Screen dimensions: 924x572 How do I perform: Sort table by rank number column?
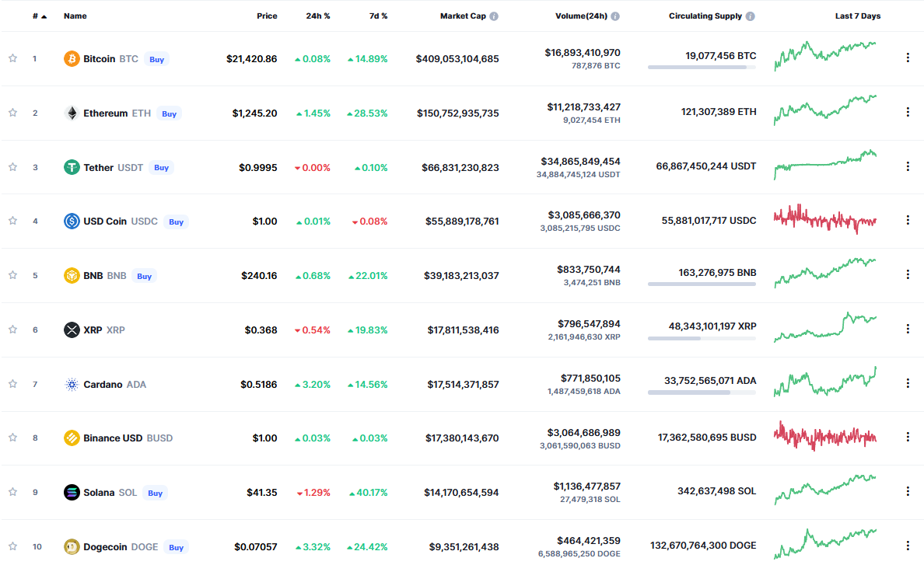click(40, 16)
